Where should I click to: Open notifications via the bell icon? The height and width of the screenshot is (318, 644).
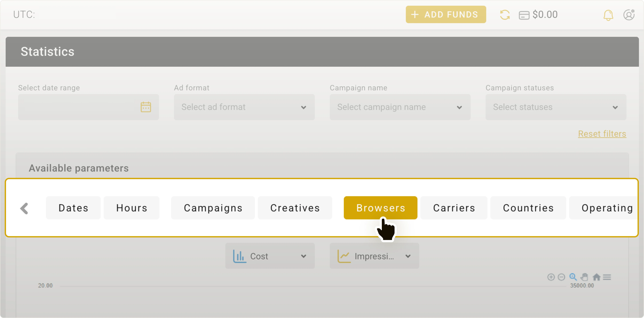pyautogui.click(x=608, y=15)
